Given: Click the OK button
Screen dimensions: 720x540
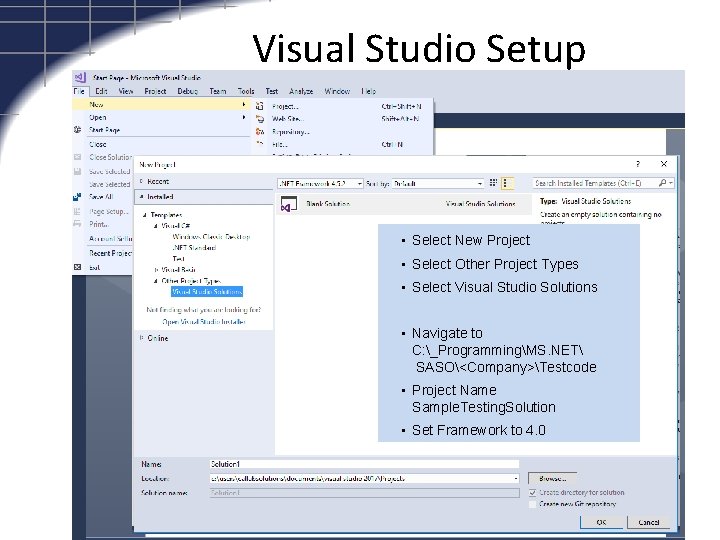Looking at the screenshot, I should coord(602,522).
